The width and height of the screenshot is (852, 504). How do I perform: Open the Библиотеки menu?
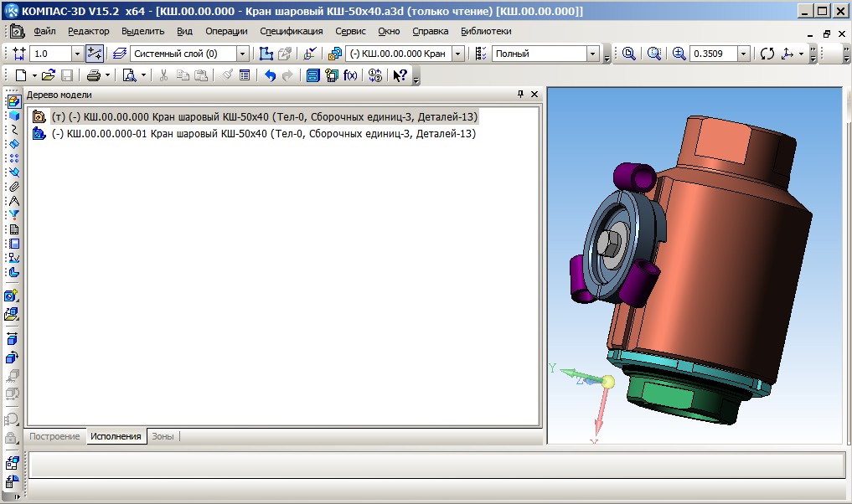486,31
